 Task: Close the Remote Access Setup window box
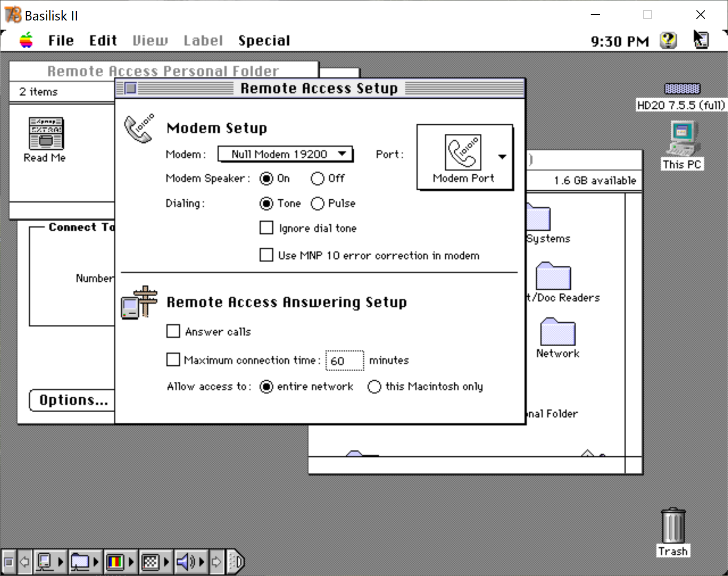pos(131,88)
